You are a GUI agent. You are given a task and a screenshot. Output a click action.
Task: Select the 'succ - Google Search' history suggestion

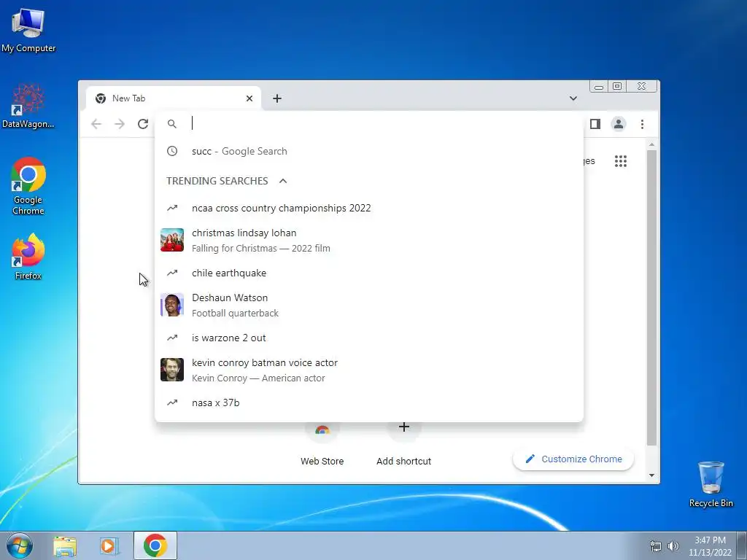click(x=368, y=152)
